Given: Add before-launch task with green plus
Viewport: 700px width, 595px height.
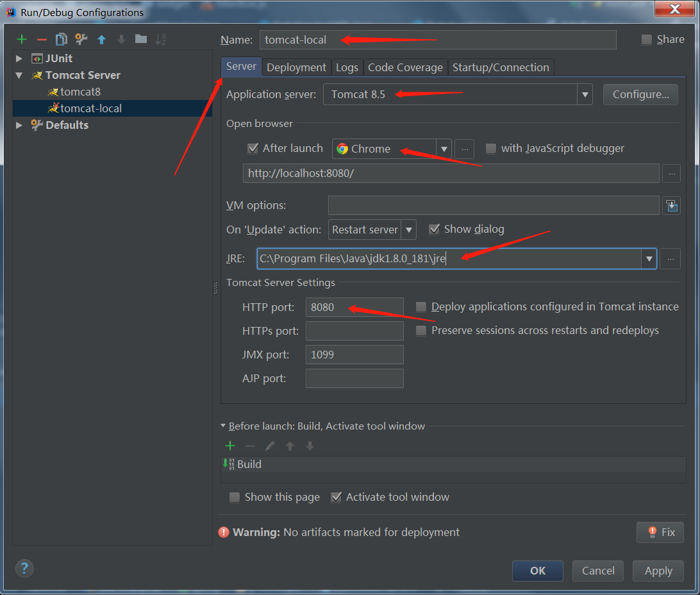Looking at the screenshot, I should pos(230,446).
